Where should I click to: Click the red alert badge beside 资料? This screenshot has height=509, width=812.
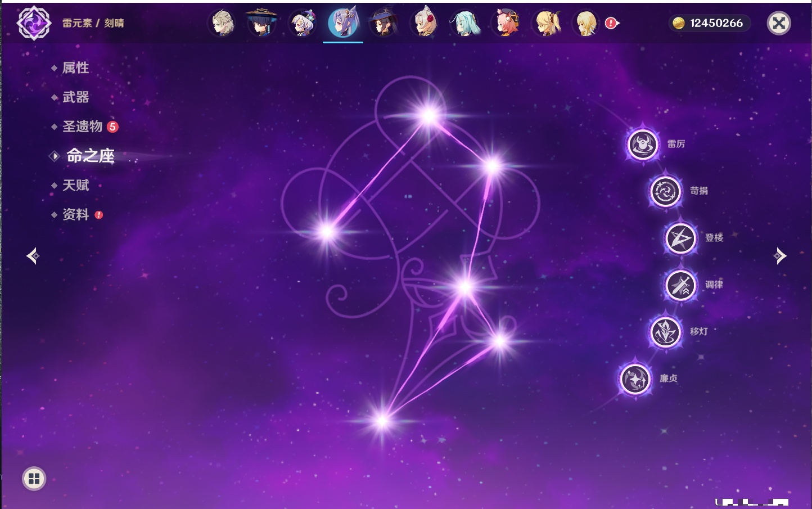click(99, 215)
